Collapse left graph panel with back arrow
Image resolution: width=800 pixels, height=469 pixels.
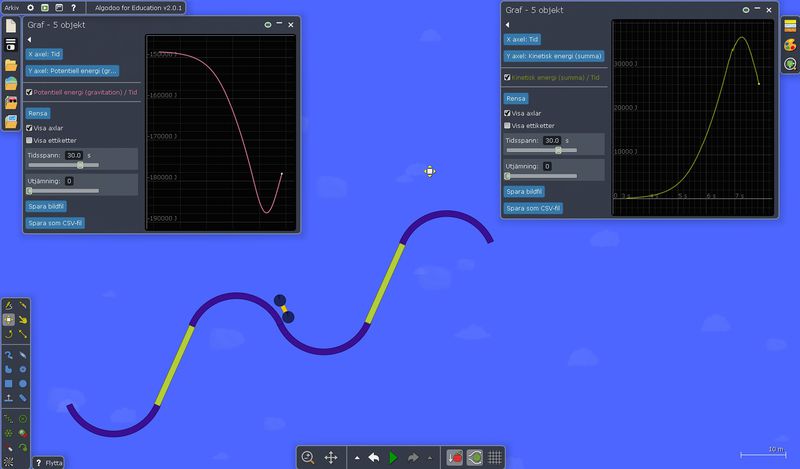coord(29,39)
